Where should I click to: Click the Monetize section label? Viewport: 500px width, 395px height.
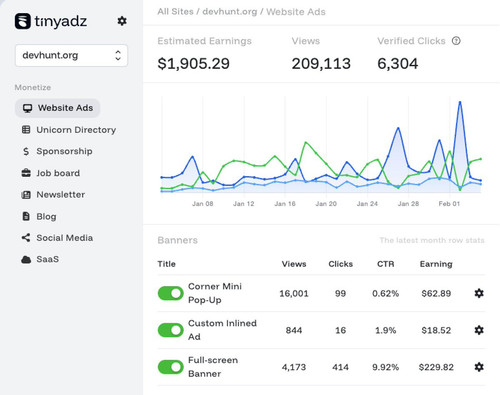[33, 88]
